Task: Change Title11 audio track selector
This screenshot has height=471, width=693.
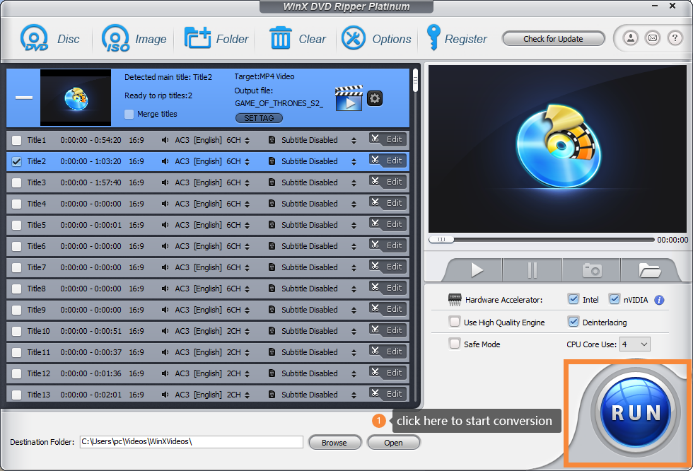Action: tap(247, 353)
